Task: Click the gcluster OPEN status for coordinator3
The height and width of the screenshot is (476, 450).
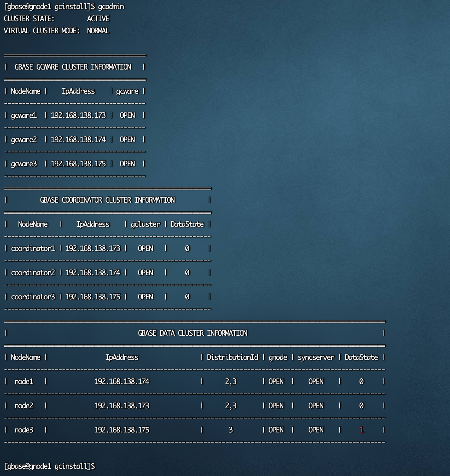Action: pos(145,297)
